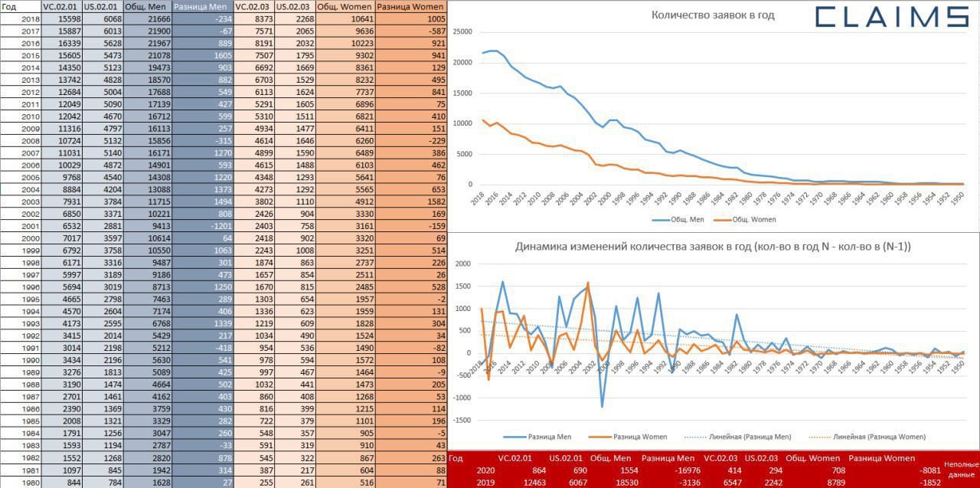Click cell 19473 in the 2014 row
980x488 pixels.
[x=146, y=67]
